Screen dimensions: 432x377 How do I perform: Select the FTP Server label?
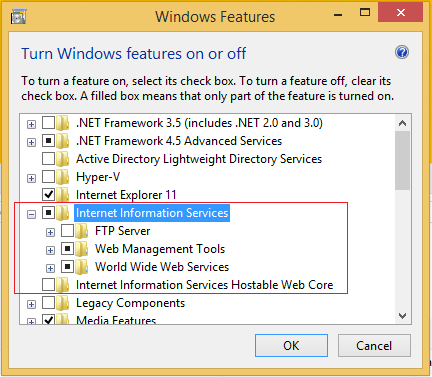123,231
